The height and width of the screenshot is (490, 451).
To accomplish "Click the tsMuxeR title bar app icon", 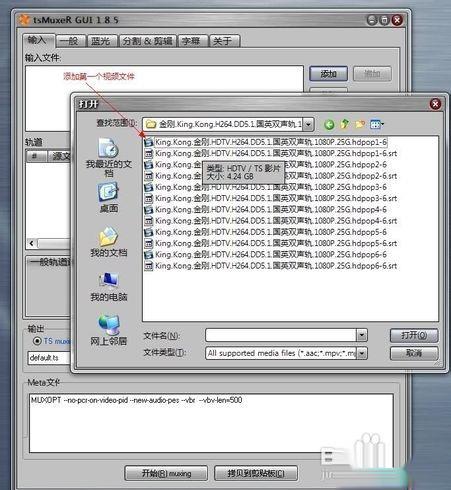I will click(x=24, y=20).
